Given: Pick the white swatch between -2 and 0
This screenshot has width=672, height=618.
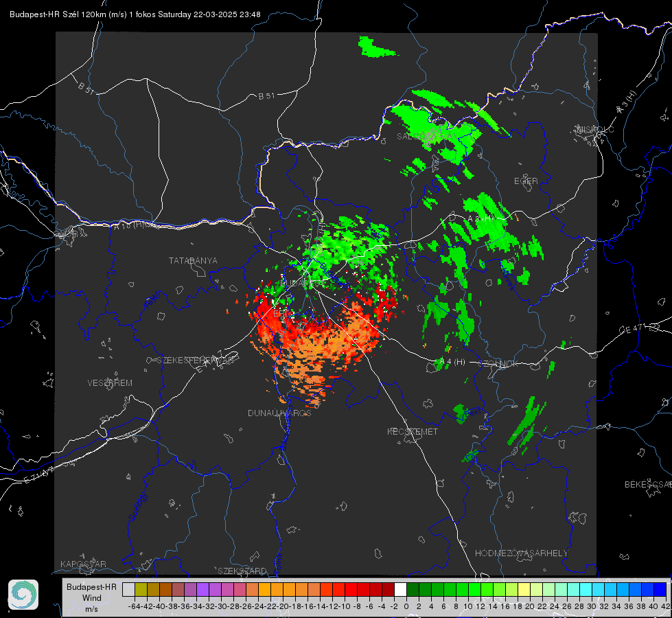Looking at the screenshot, I should pyautogui.click(x=400, y=590).
